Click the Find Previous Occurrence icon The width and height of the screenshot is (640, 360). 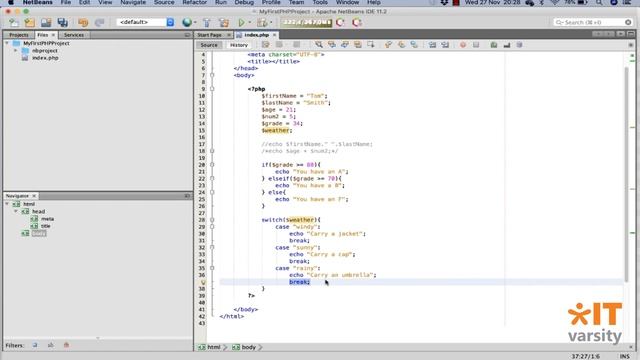tap(331, 45)
